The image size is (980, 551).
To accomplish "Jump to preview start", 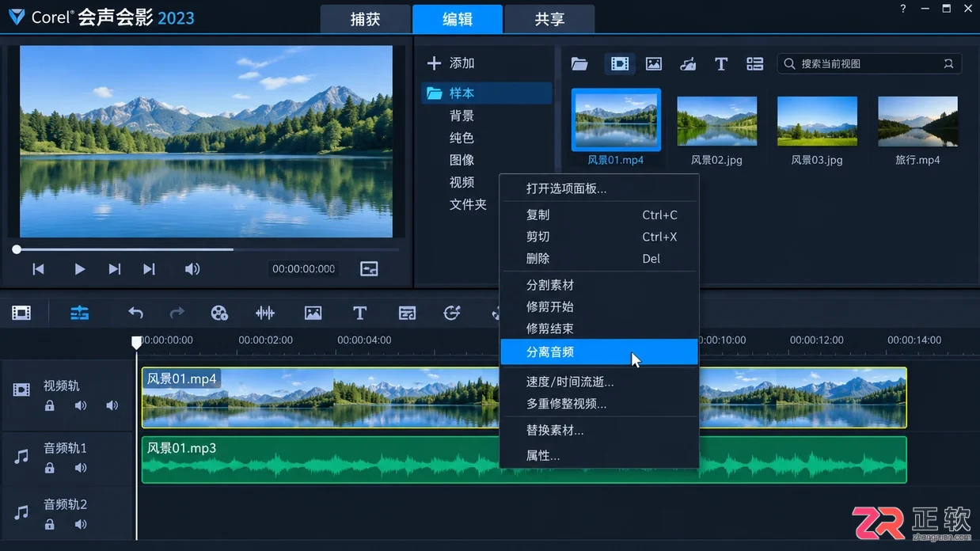I will coord(38,269).
